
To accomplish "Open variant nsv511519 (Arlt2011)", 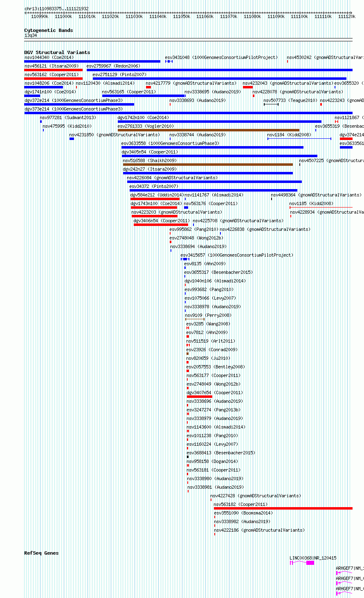I will pos(211,341).
